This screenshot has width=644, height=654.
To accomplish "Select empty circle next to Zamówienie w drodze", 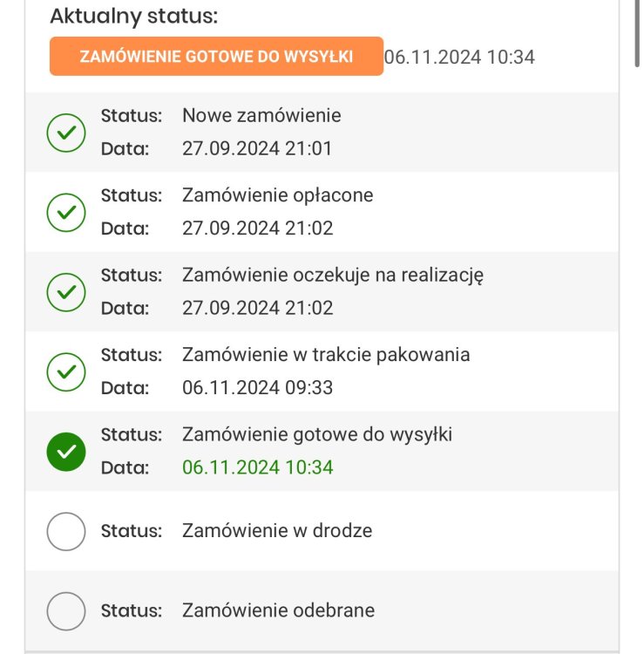I will pos(65,531).
